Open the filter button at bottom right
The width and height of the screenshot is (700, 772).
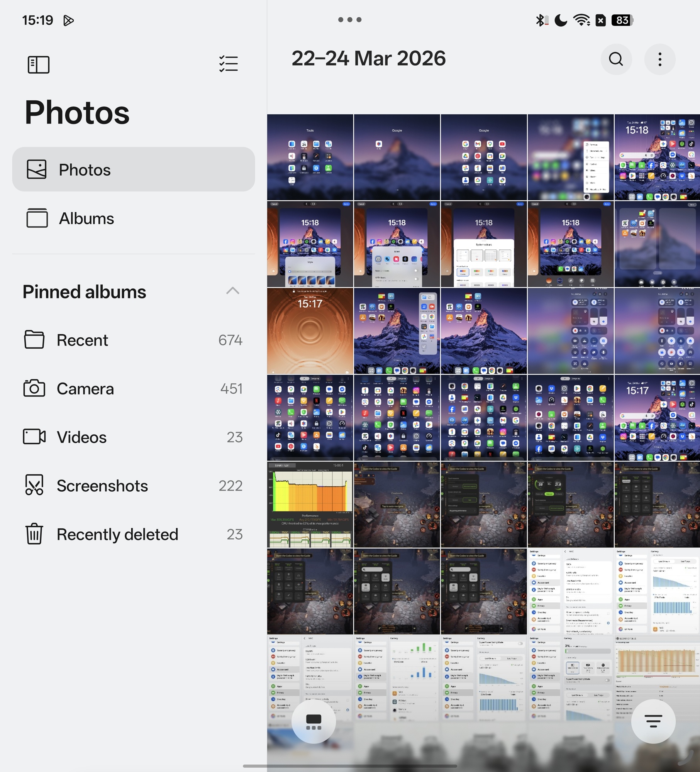click(653, 721)
